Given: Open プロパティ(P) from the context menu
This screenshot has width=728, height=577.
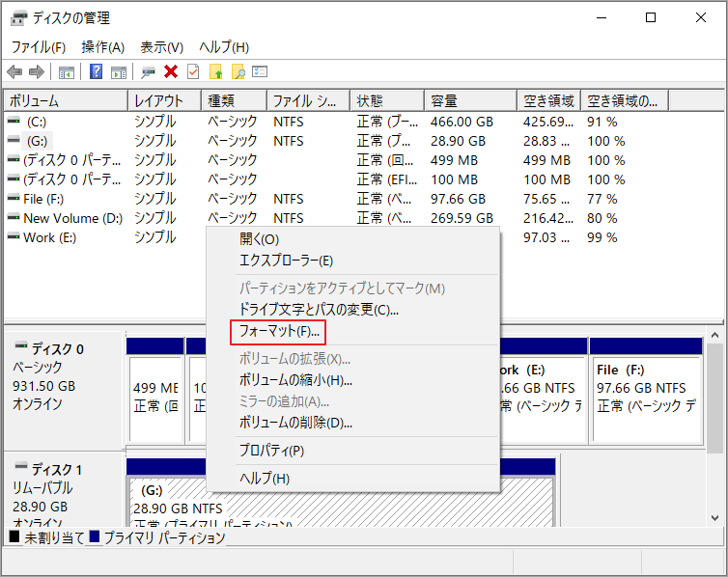Looking at the screenshot, I should coord(271,451).
